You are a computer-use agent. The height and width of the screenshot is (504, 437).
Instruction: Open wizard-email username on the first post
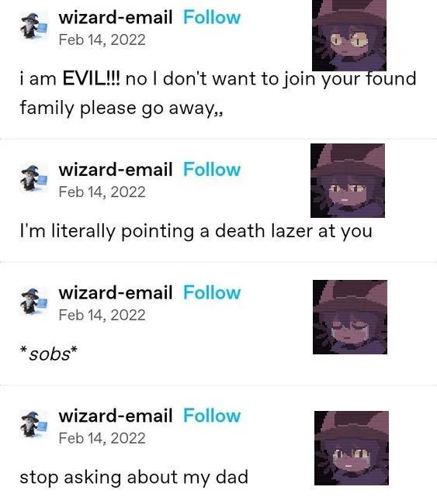point(116,17)
